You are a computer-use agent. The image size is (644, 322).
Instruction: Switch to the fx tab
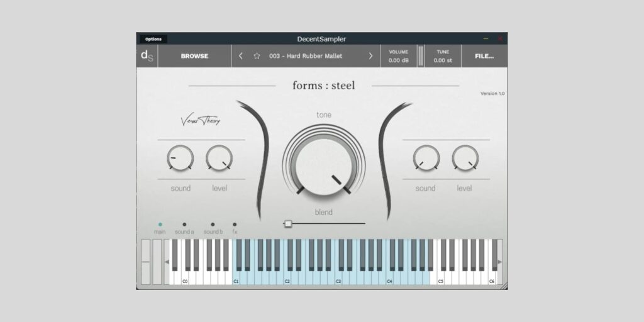235,228
